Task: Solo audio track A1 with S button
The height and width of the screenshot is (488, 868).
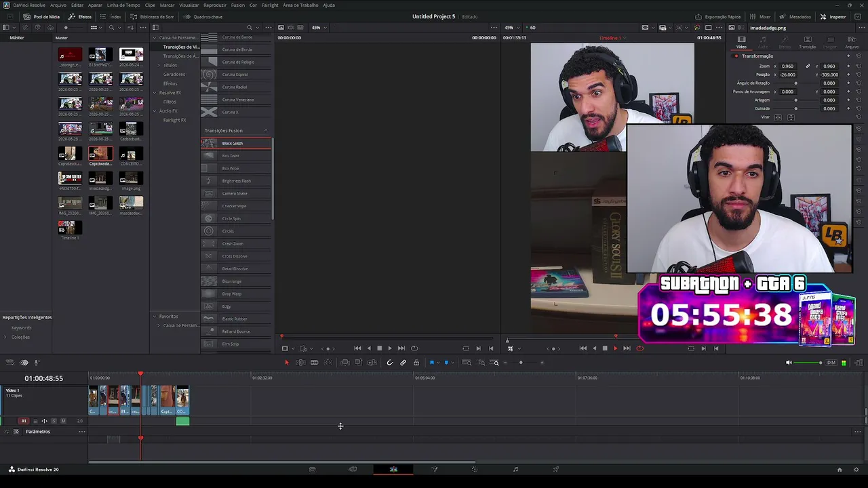Action: pyautogui.click(x=54, y=421)
